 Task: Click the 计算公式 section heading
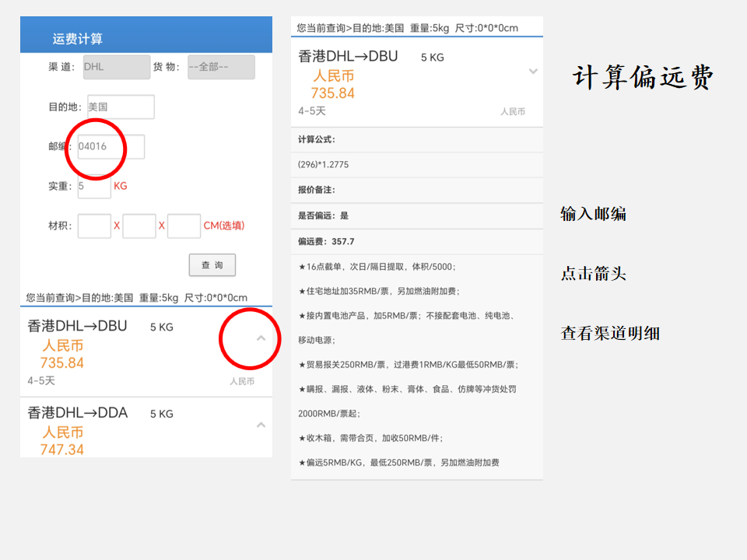coord(317,139)
